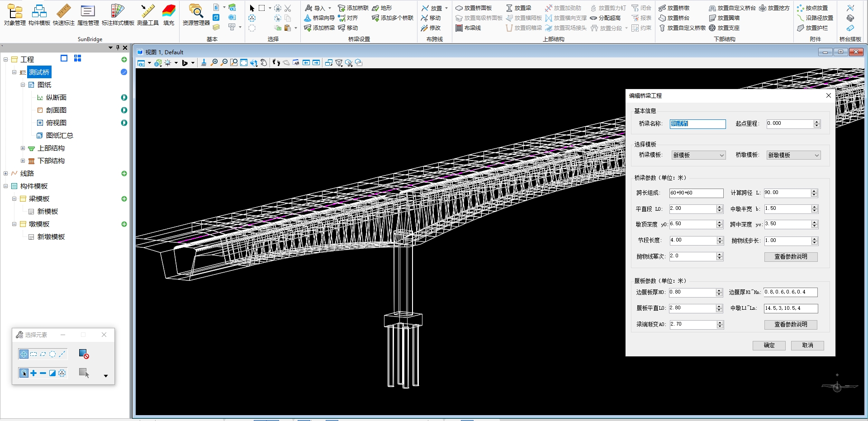Click 放置桥面板 place deck slab
868x421 pixels.
[474, 8]
